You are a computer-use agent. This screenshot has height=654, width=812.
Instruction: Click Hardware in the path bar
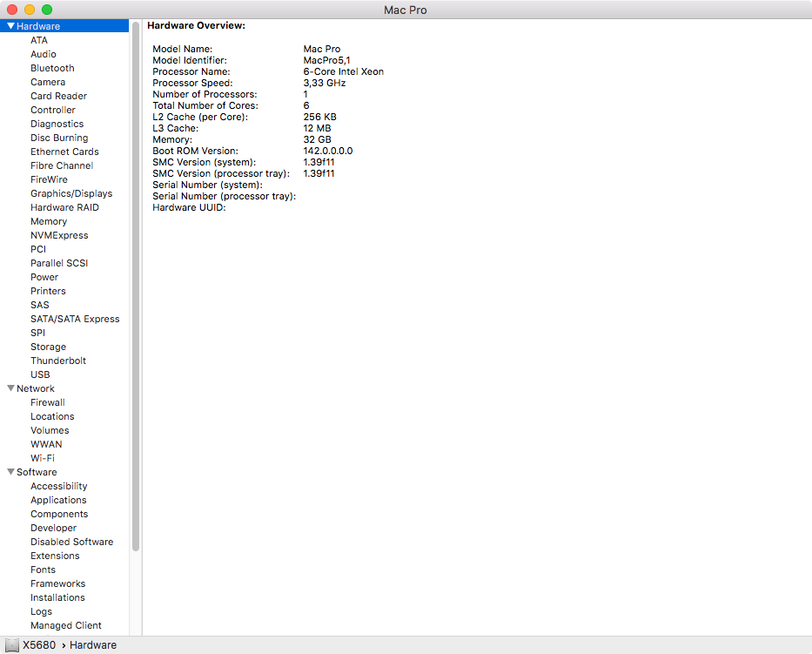[x=93, y=645]
